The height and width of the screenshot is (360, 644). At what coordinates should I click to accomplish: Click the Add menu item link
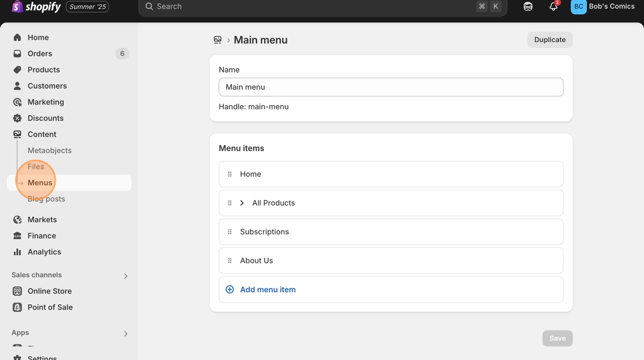point(268,289)
